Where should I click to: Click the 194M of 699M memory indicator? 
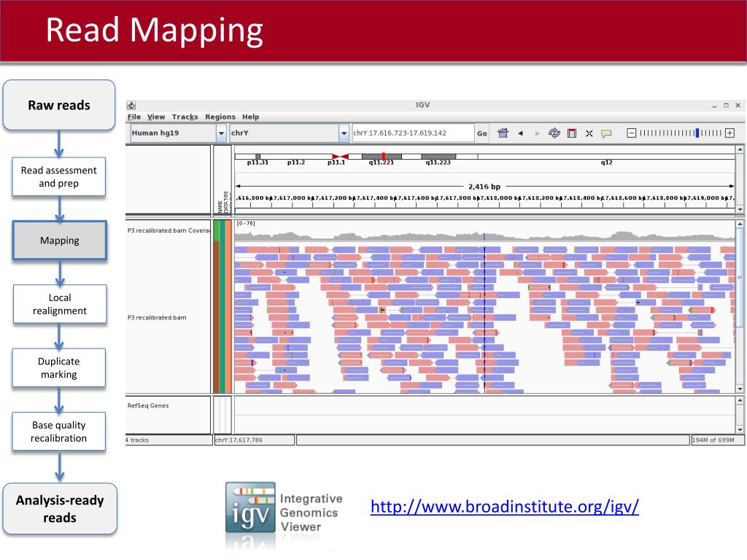tap(718, 440)
